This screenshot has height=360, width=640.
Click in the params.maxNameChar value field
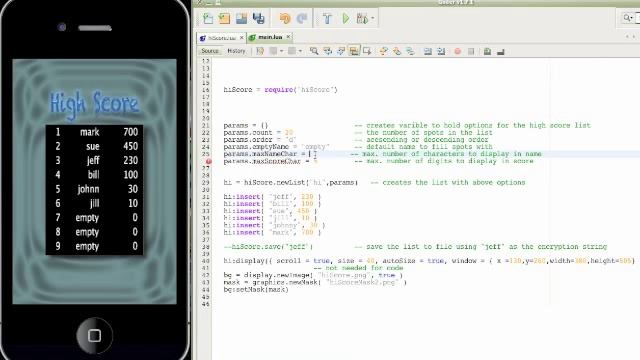point(313,154)
